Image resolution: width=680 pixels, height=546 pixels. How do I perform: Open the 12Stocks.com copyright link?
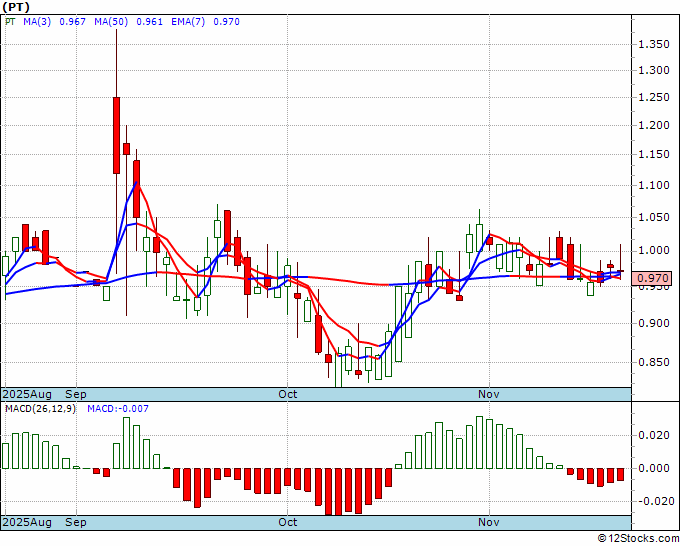[638, 539]
